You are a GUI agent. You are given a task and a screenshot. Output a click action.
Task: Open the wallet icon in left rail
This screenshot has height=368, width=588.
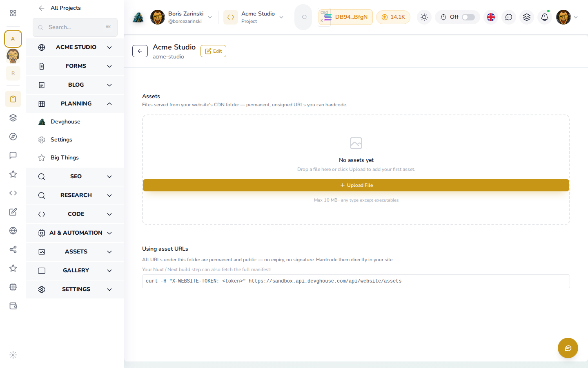tap(13, 306)
